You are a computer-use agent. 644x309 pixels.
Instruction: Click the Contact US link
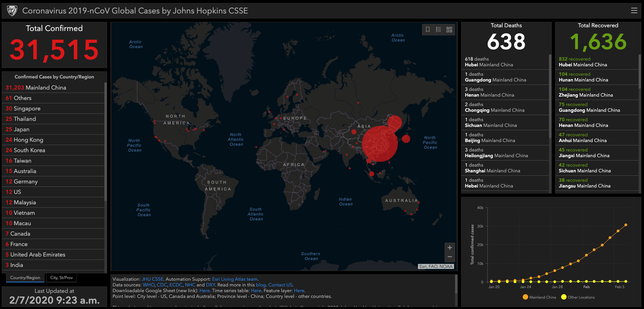280,285
